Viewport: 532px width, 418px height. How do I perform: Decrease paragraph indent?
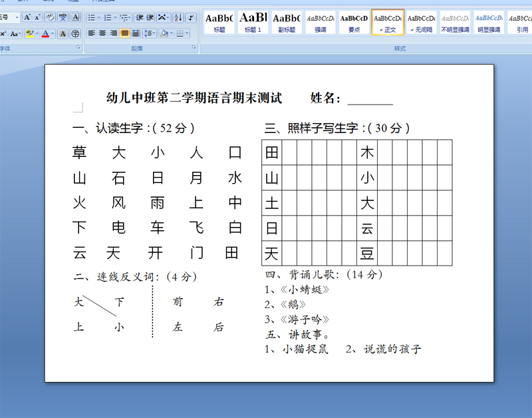tap(139, 17)
